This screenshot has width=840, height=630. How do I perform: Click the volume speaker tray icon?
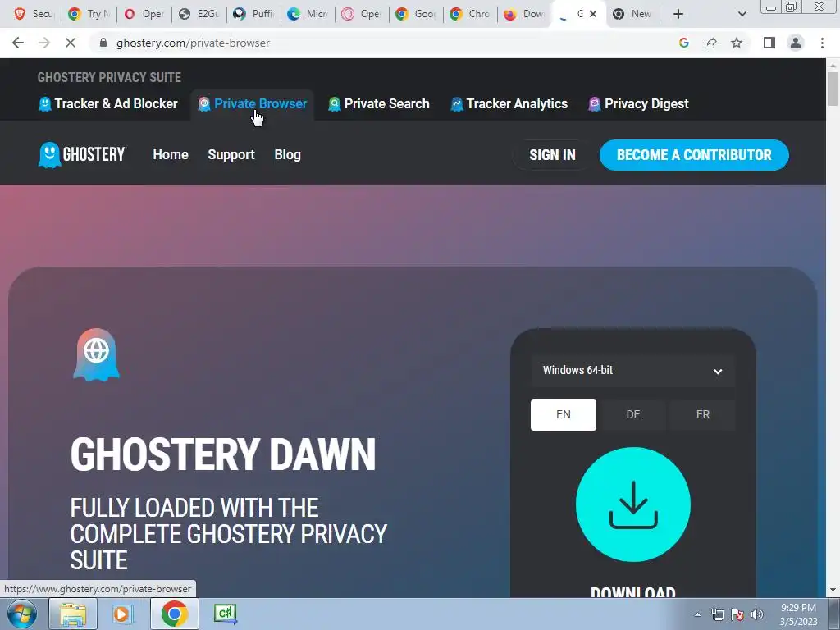pyautogui.click(x=757, y=614)
